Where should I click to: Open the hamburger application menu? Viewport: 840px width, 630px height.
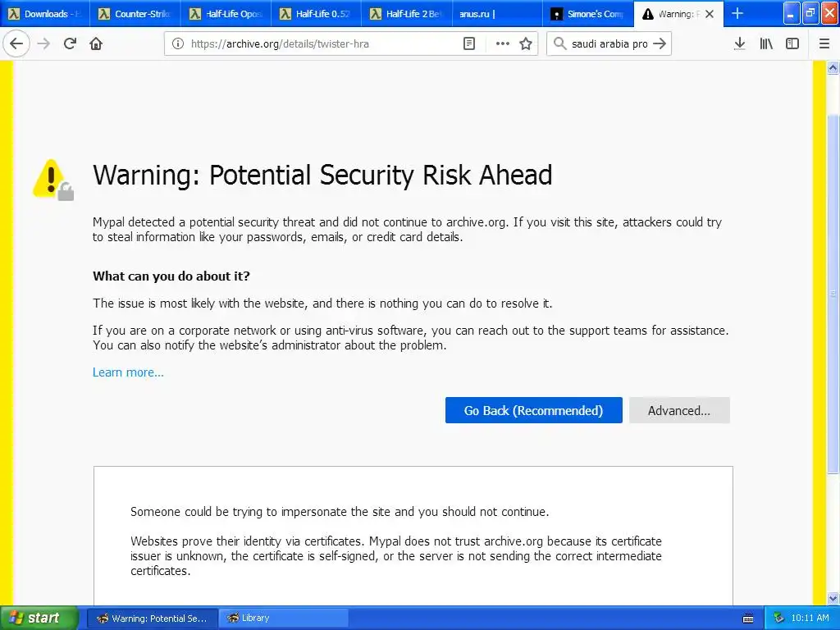[x=824, y=44]
